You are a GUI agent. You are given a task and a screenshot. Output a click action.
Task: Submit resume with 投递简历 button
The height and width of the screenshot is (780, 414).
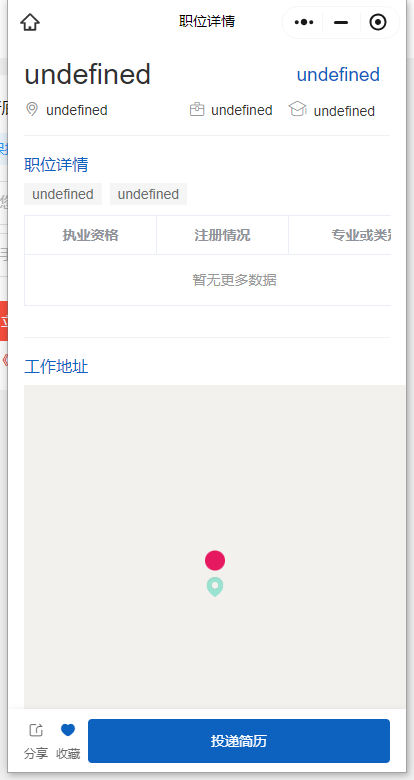pos(239,741)
